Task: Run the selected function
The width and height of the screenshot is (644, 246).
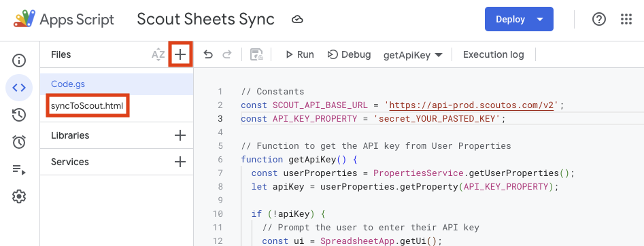Action: tap(300, 54)
